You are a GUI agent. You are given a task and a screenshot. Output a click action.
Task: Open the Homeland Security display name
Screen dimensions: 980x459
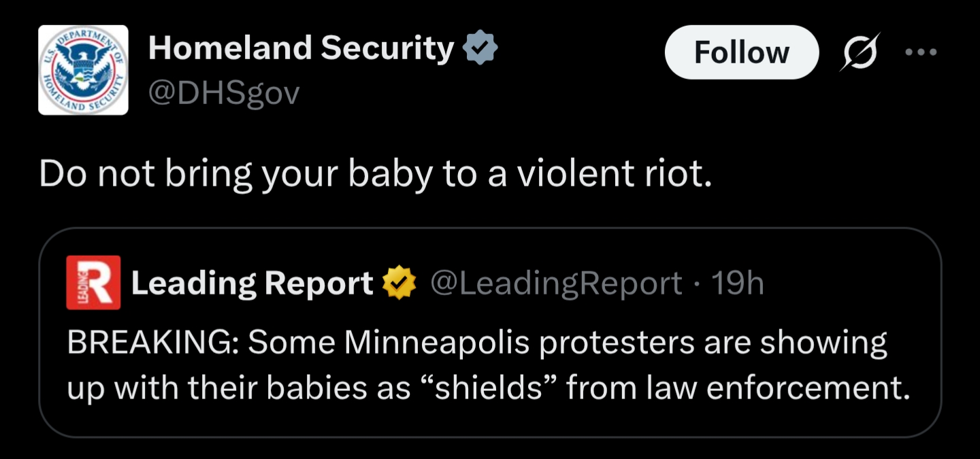click(x=301, y=48)
